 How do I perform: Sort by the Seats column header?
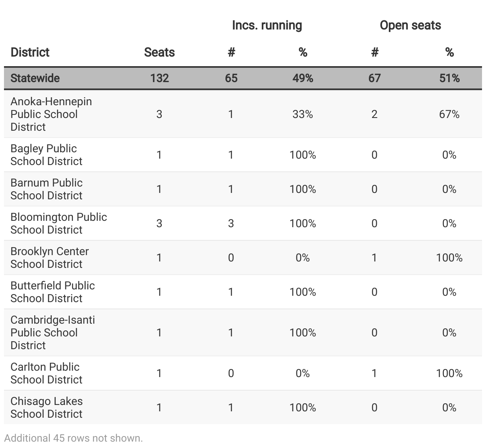pos(159,52)
